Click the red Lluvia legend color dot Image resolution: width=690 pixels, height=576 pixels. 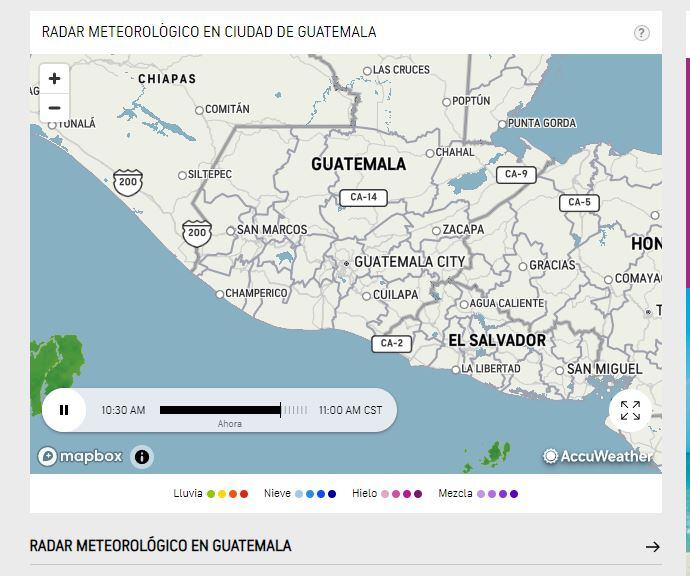click(x=244, y=494)
